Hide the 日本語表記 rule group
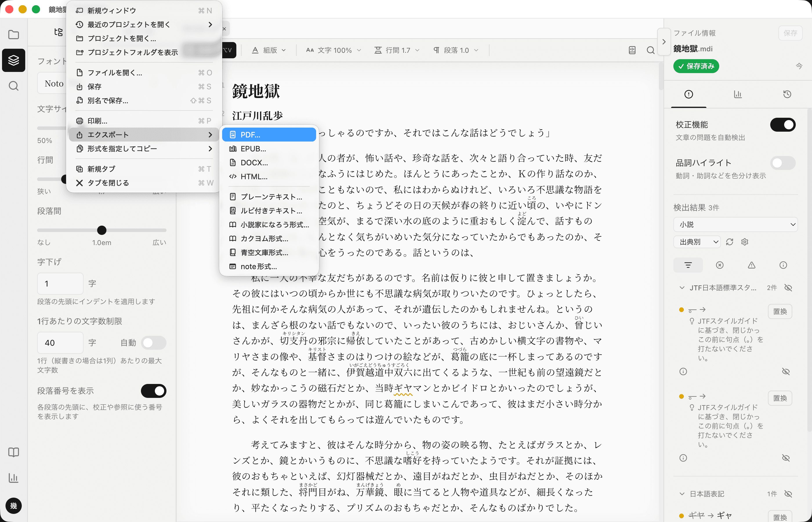Image resolution: width=812 pixels, height=522 pixels. pyautogui.click(x=788, y=494)
